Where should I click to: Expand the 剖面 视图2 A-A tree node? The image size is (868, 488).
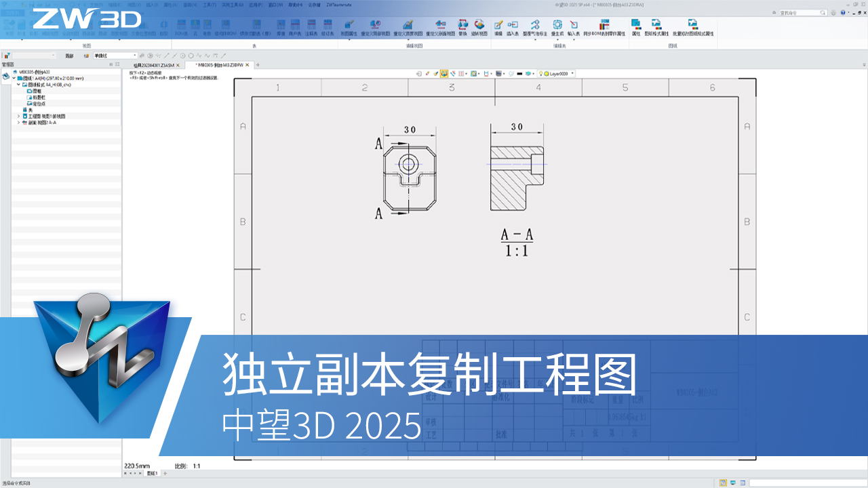(x=18, y=123)
